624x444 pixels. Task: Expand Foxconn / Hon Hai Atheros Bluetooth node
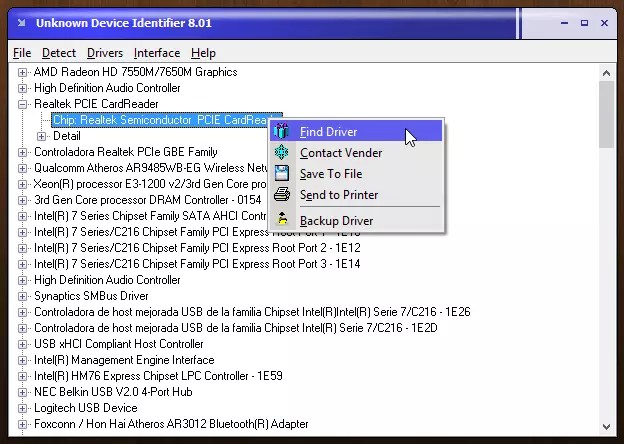click(22, 425)
